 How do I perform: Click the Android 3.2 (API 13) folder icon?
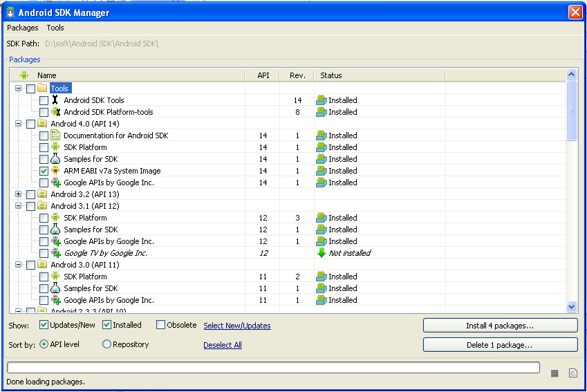[x=42, y=194]
